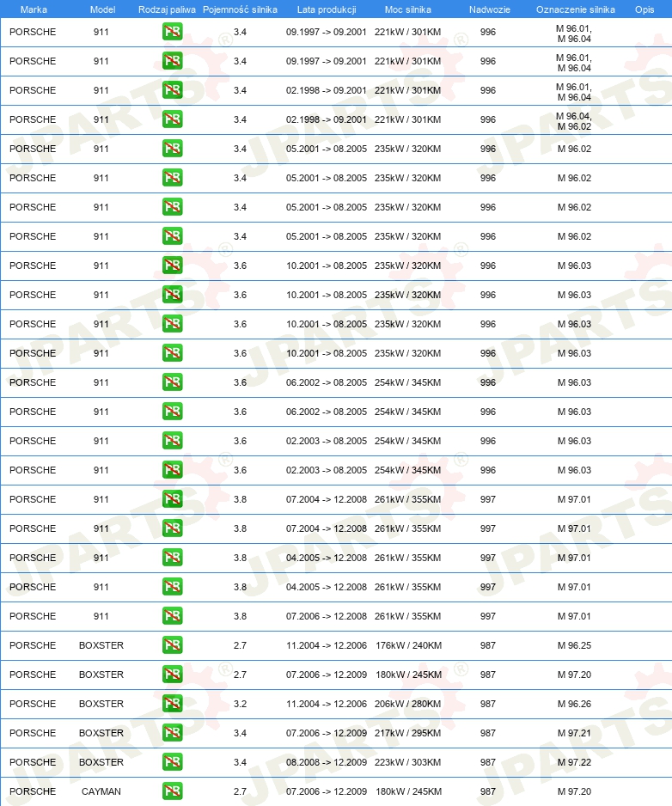Click the 987 body cell in the CAYMAN row
This screenshot has height=806, width=672.
[x=488, y=791]
